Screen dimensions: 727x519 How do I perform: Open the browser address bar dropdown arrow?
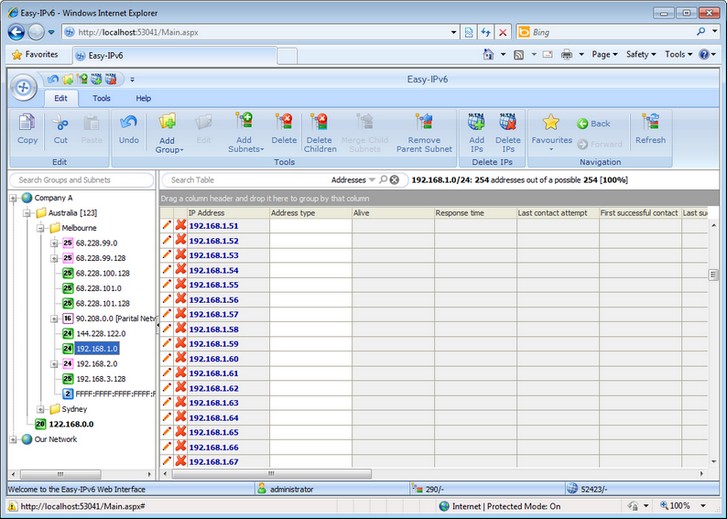point(453,32)
